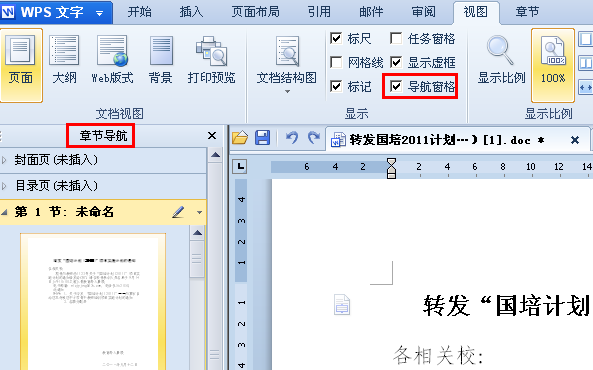593x370 pixels.
Task: Toggle the 标尺 ruler checkbox
Action: 336,38
